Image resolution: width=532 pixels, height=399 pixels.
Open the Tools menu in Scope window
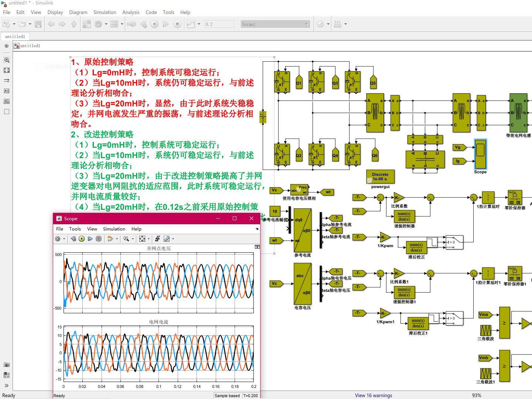(75, 229)
